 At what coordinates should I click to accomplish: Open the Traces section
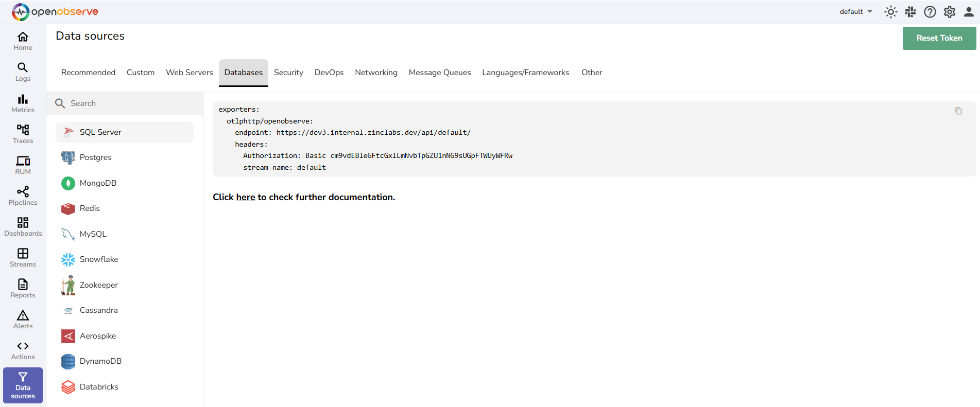tap(23, 134)
